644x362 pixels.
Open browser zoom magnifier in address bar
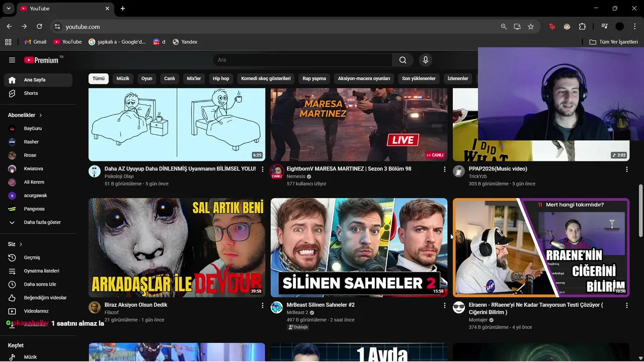(504, 27)
